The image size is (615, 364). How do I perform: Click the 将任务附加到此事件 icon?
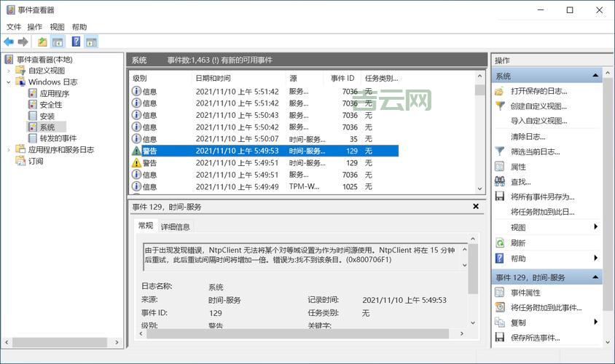coord(500,307)
